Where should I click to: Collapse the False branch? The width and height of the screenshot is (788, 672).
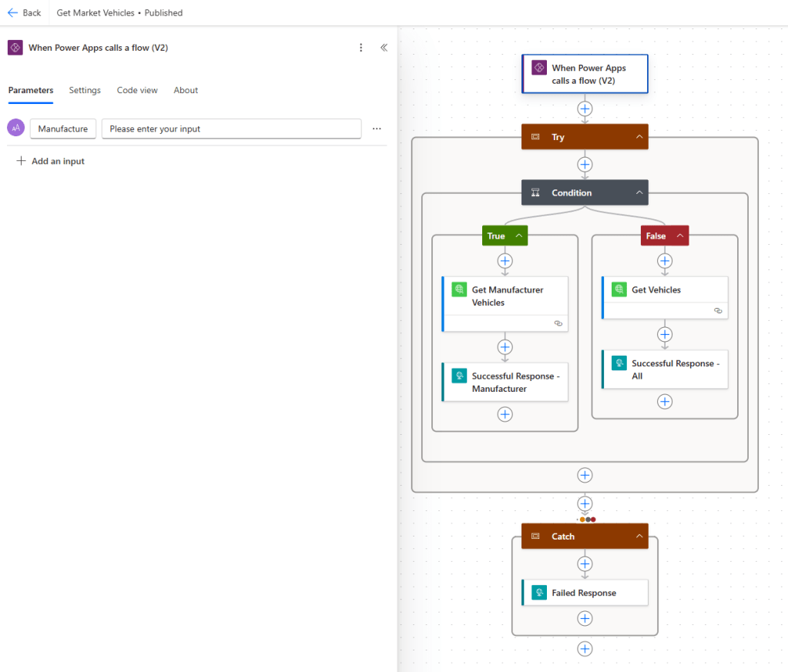pyautogui.click(x=679, y=236)
